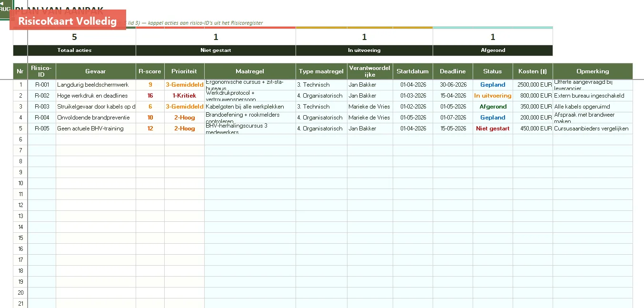Select 'Langdurig beeldschermwerk' hazard cell
644x308 pixels.
pos(96,85)
